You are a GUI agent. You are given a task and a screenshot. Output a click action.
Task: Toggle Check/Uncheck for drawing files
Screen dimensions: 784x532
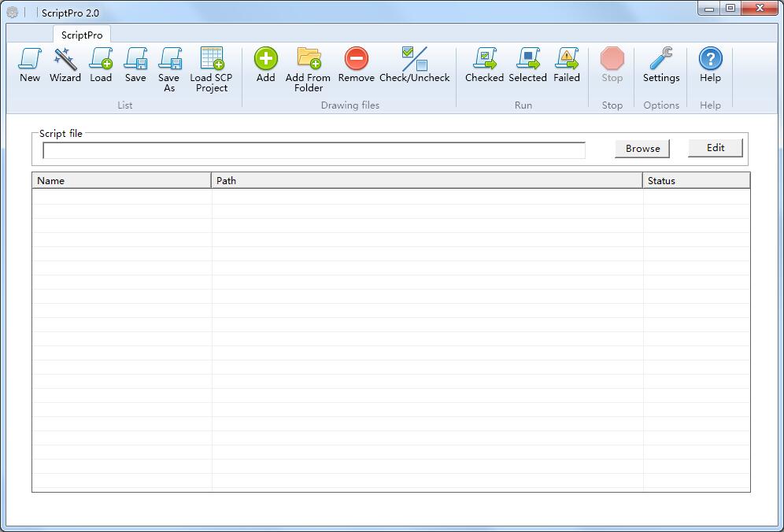[414, 65]
